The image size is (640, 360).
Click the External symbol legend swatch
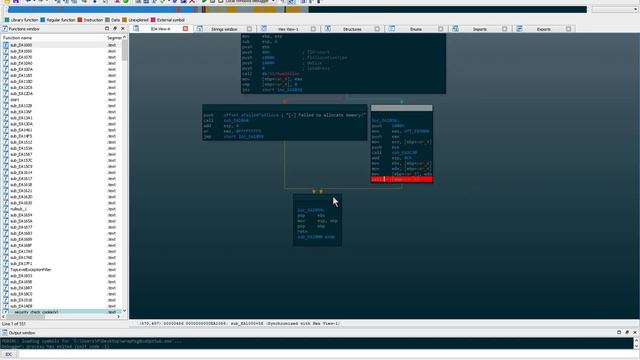coord(153,20)
